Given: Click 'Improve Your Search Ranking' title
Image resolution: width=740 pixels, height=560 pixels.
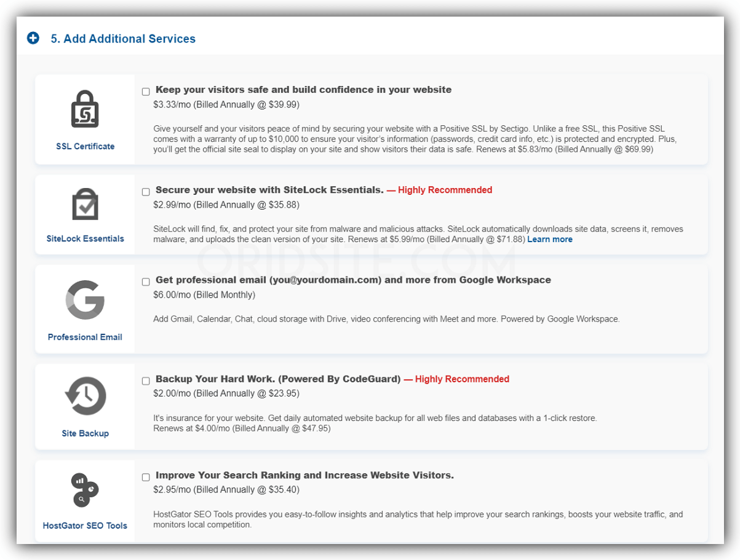Looking at the screenshot, I should tap(304, 475).
